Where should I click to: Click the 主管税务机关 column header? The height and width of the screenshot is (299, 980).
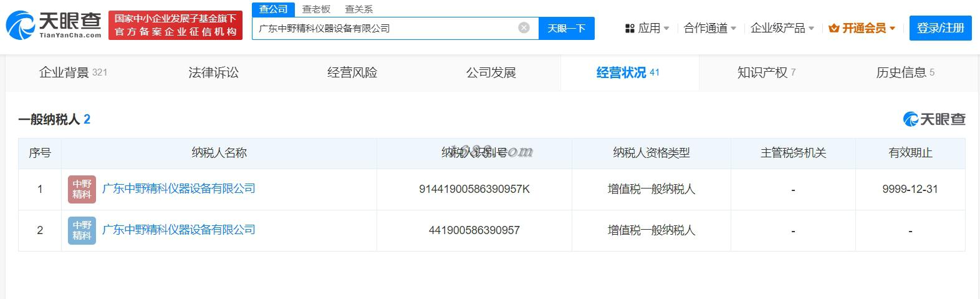click(x=793, y=153)
